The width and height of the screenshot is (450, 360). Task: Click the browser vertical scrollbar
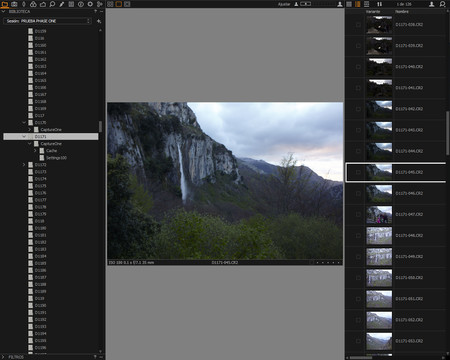click(x=448, y=133)
